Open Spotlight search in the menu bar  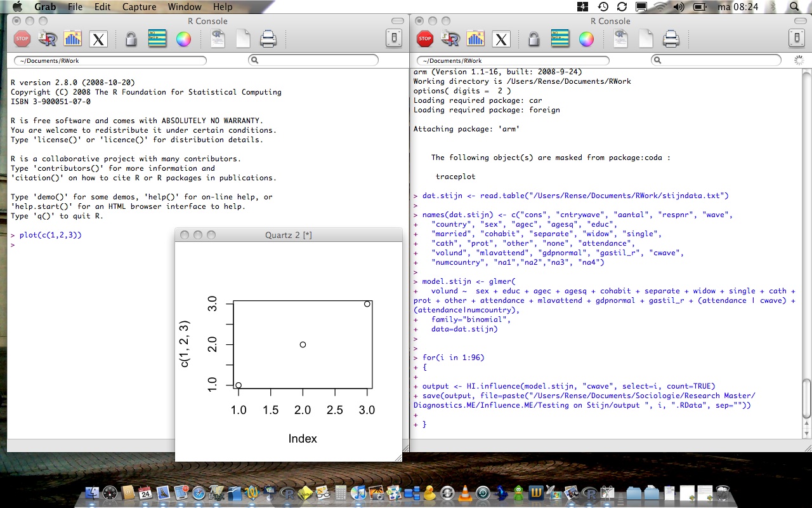click(x=795, y=7)
